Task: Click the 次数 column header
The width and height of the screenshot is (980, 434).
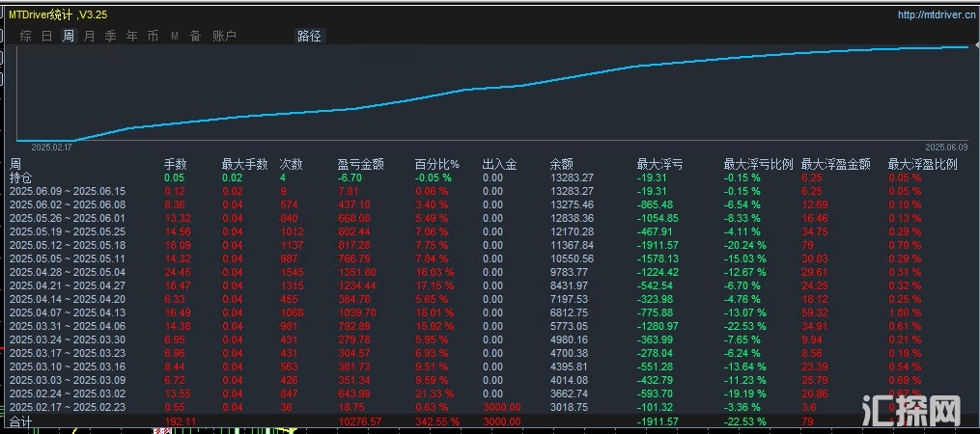Action: point(292,164)
